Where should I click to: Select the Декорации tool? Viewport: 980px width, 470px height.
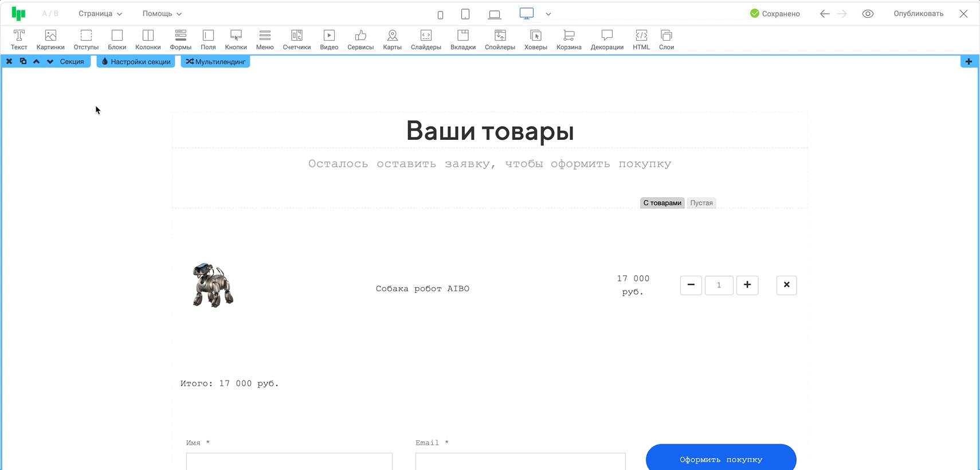pos(607,40)
